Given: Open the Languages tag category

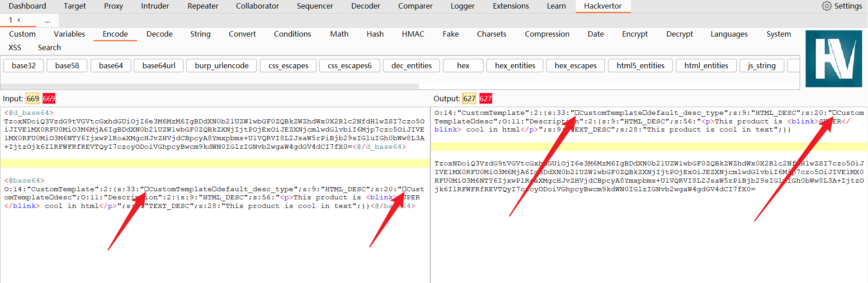Looking at the screenshot, I should tap(729, 34).
